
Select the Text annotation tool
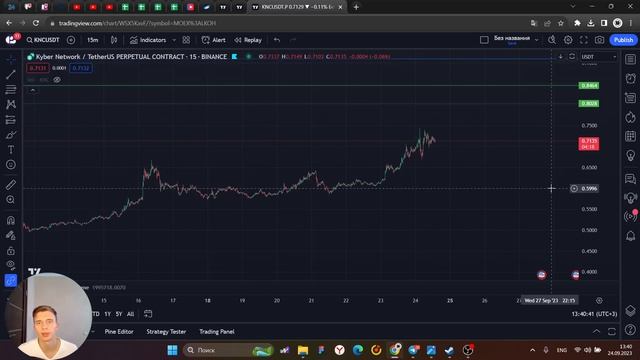11,150
